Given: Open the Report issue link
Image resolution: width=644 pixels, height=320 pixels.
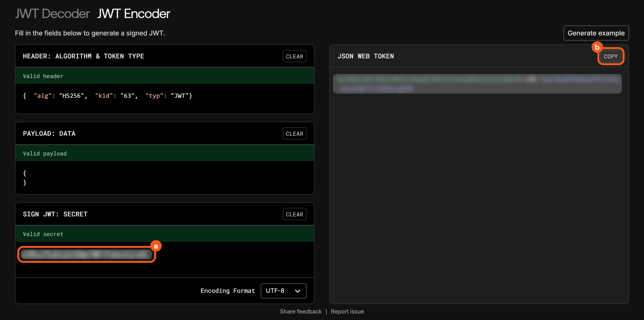Looking at the screenshot, I should click(x=347, y=312).
